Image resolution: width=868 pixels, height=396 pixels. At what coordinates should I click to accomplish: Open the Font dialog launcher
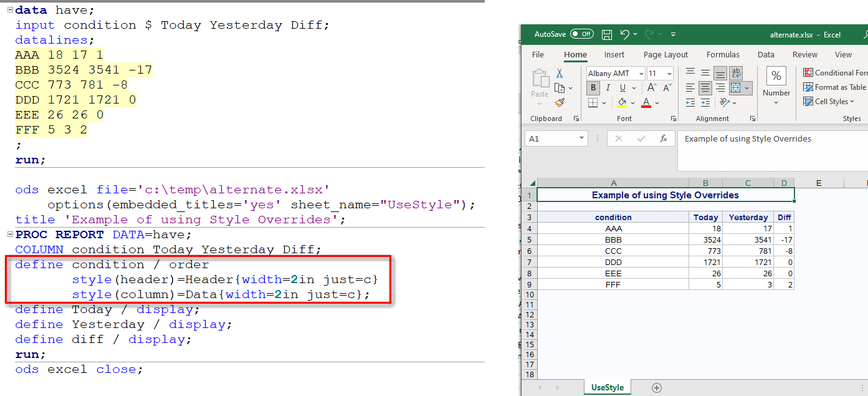click(673, 118)
